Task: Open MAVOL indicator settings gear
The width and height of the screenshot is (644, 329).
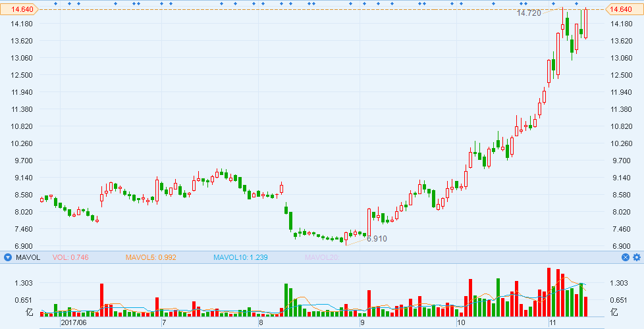Action: click(637, 258)
